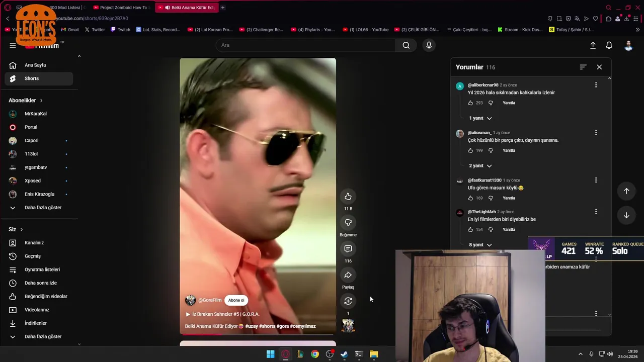The width and height of the screenshot is (644, 362).
Task: Open Steam from the taskbar
Action: pos(344,354)
